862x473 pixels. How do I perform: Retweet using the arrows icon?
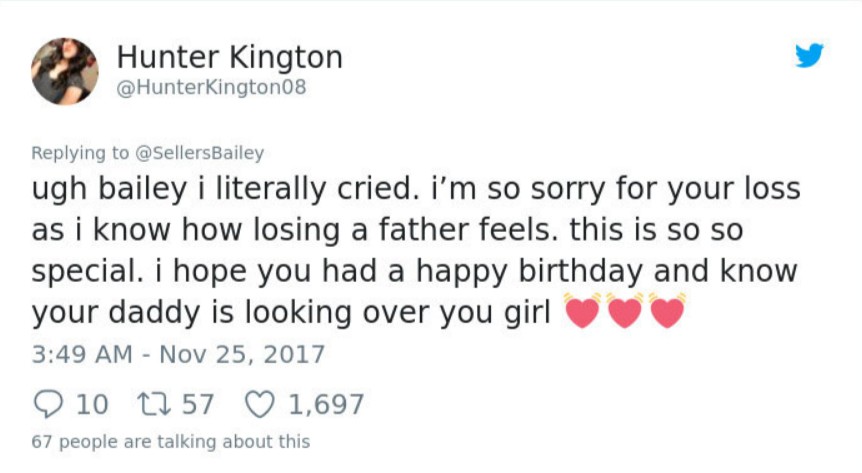pos(156,404)
